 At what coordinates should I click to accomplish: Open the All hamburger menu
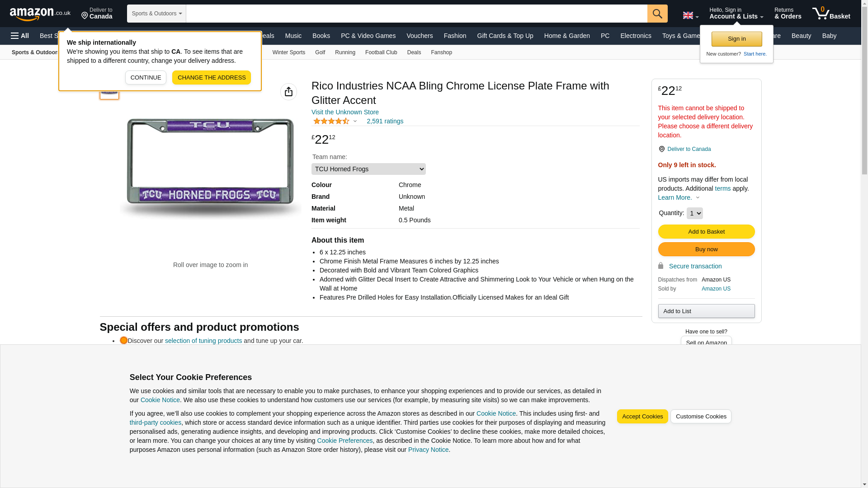point(20,36)
